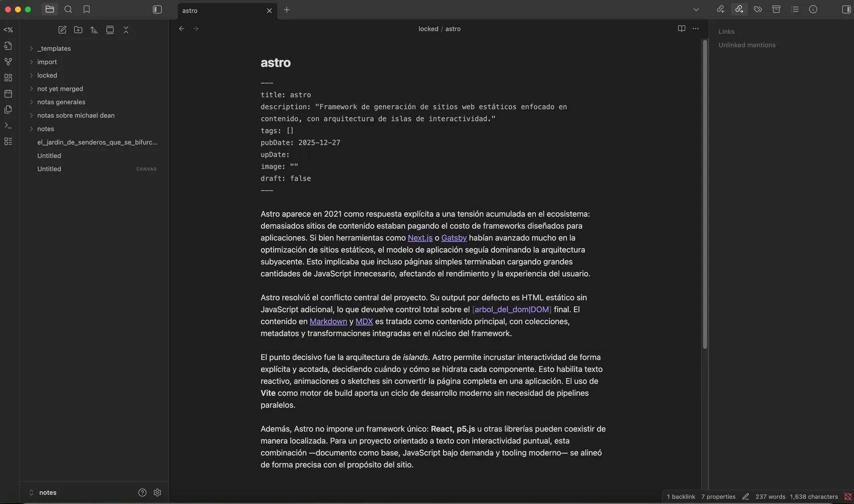The width and height of the screenshot is (854, 504).
Task: Create a new folder in the file explorer
Action: (x=78, y=30)
